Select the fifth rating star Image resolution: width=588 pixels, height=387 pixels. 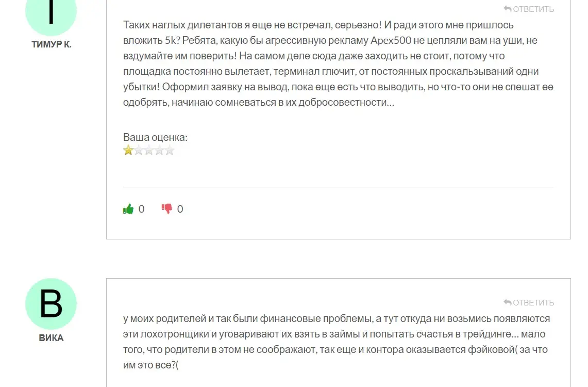pos(170,150)
